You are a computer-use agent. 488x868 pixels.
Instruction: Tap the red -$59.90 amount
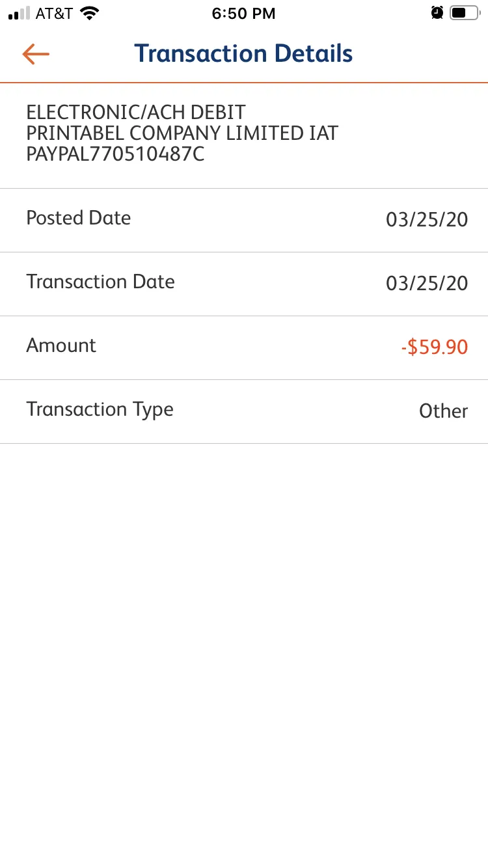[435, 347]
